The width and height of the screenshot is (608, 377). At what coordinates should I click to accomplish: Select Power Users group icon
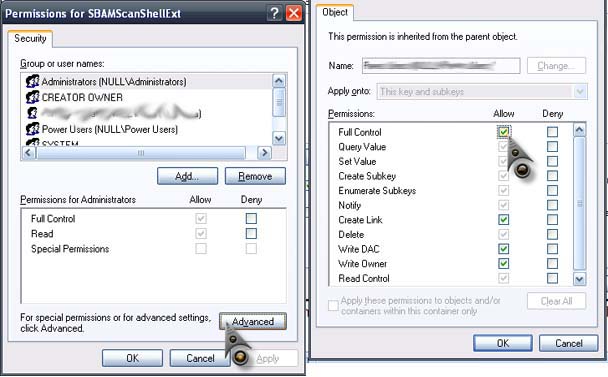tap(33, 129)
